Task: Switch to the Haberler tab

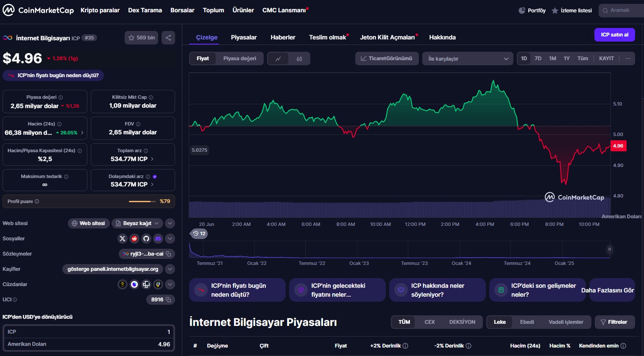Action: coord(283,37)
